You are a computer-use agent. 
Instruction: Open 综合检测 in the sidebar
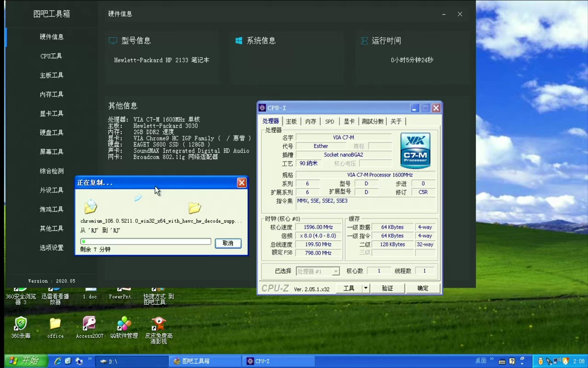point(51,171)
